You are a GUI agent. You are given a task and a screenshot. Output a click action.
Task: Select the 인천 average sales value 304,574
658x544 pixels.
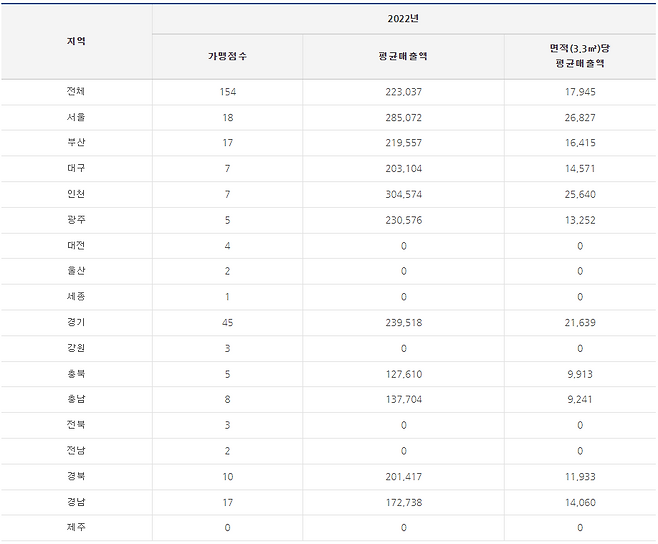click(x=404, y=195)
